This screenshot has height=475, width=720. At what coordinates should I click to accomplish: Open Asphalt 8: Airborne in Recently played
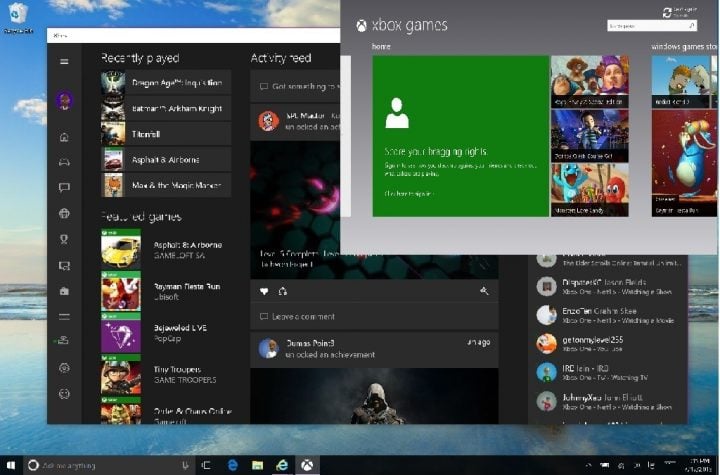166,160
